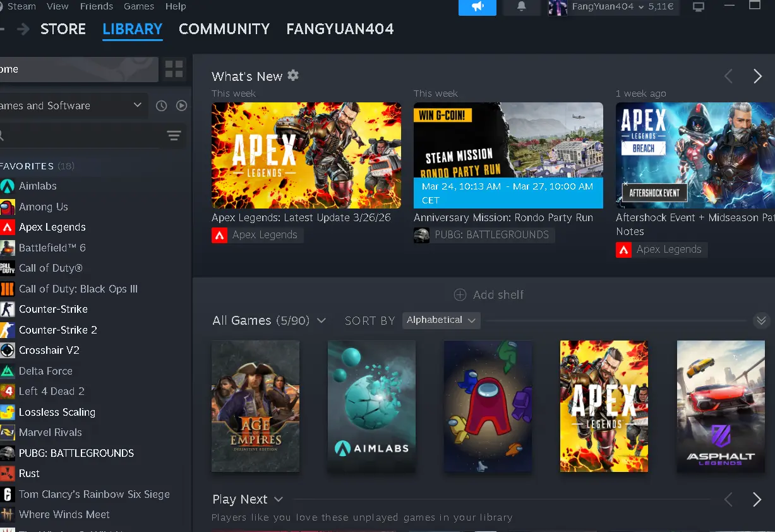Open the Alphabetical sort dropdown
Image resolution: width=775 pixels, height=532 pixels.
tap(441, 320)
